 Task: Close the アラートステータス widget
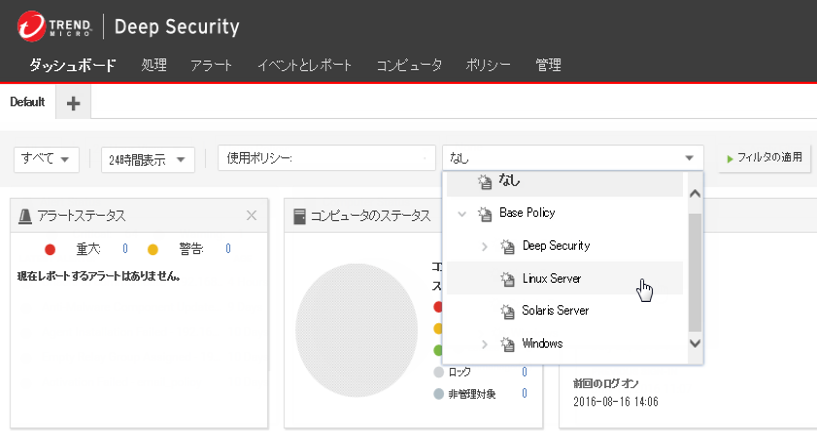(x=251, y=215)
